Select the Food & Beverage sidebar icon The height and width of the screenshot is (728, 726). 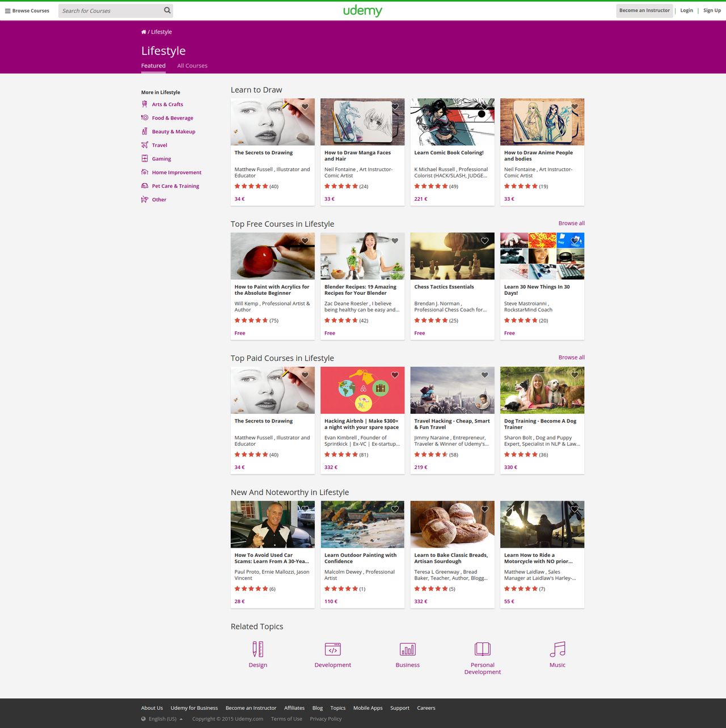pyautogui.click(x=145, y=118)
